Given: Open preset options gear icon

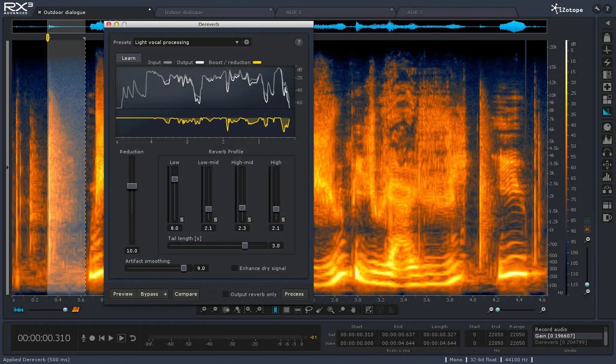Looking at the screenshot, I should click(246, 42).
